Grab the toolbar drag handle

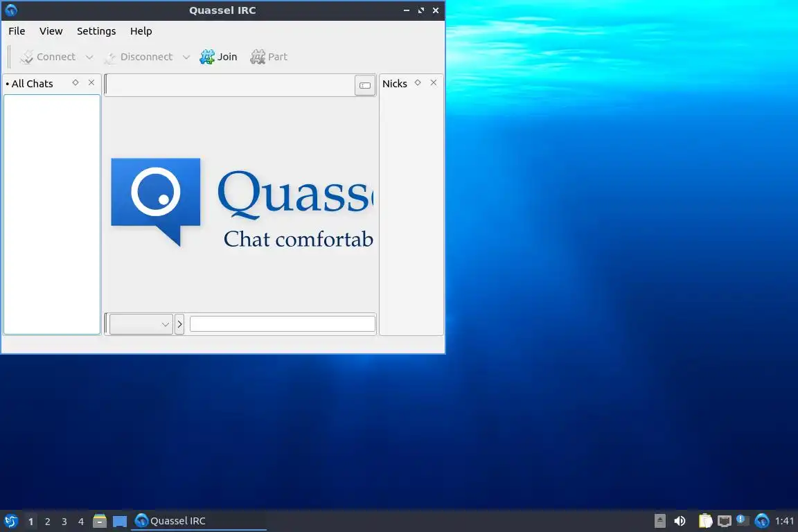(9, 57)
